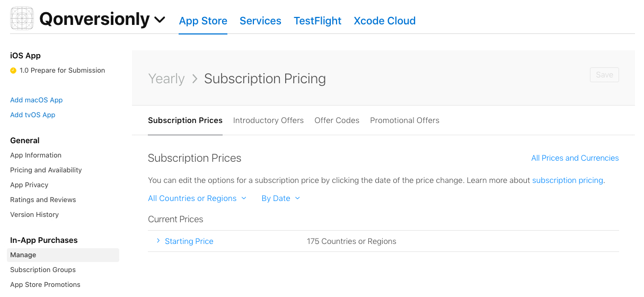Select the Introductory Offers tab

(268, 120)
